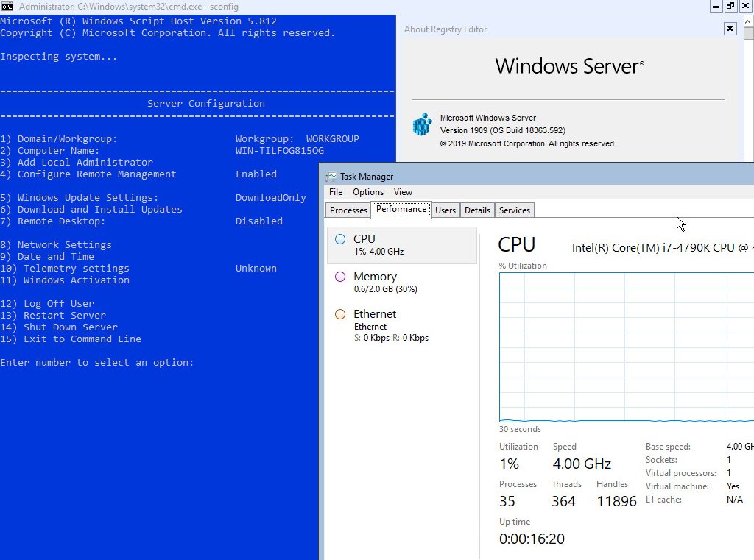This screenshot has width=754, height=560.
Task: Click the cmd.exe icon in title bar
Action: click(7, 6)
